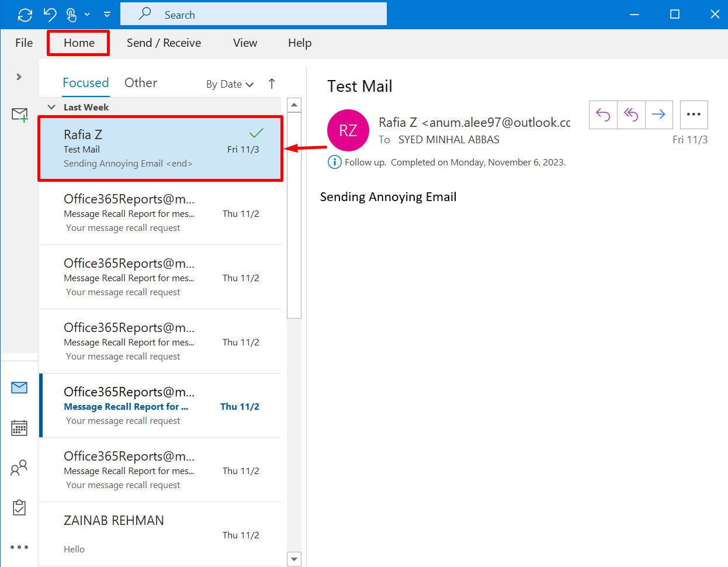
Task: Switch to Tasks clipboard icon
Action: pyautogui.click(x=19, y=507)
